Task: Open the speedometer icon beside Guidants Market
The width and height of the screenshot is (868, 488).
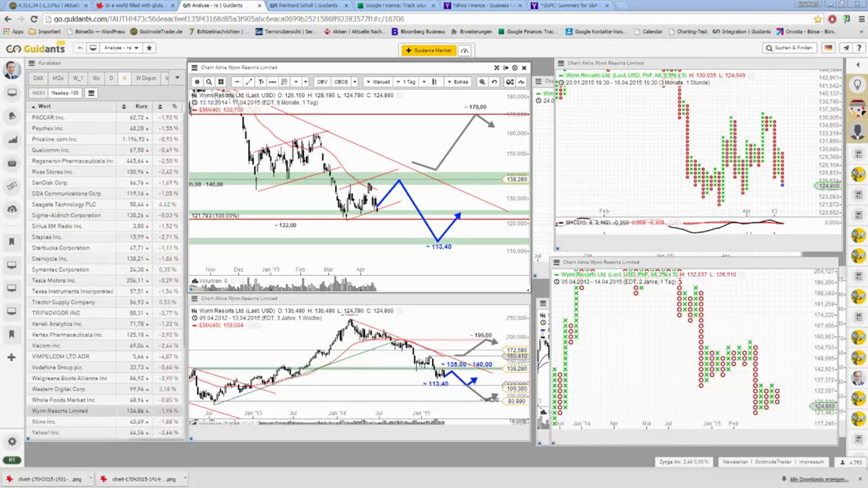Action: click(x=465, y=50)
